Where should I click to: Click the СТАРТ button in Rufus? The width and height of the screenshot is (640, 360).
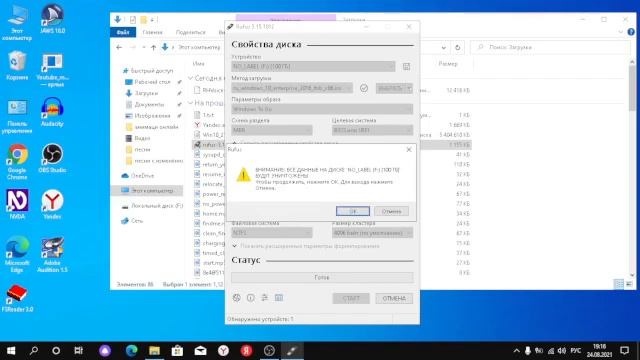coord(351,298)
